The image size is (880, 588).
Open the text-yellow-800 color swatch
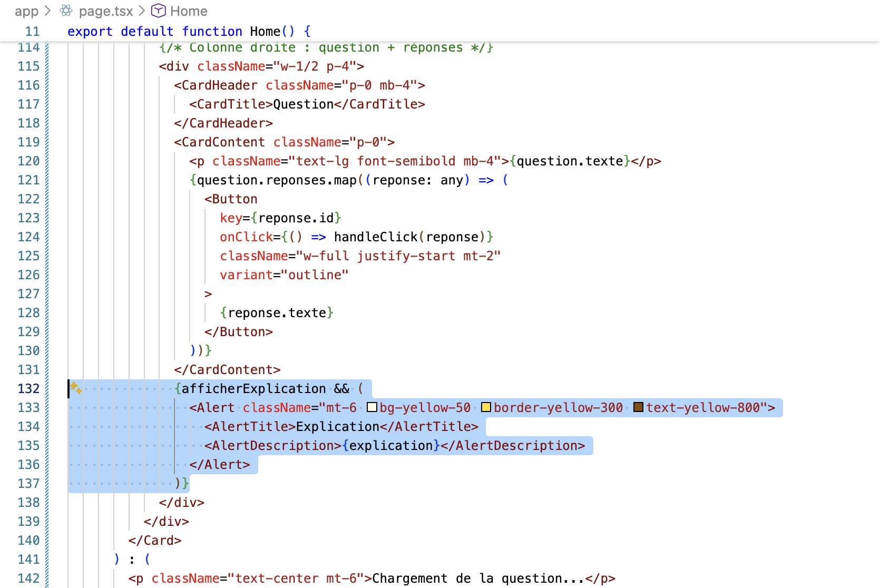pyautogui.click(x=638, y=407)
